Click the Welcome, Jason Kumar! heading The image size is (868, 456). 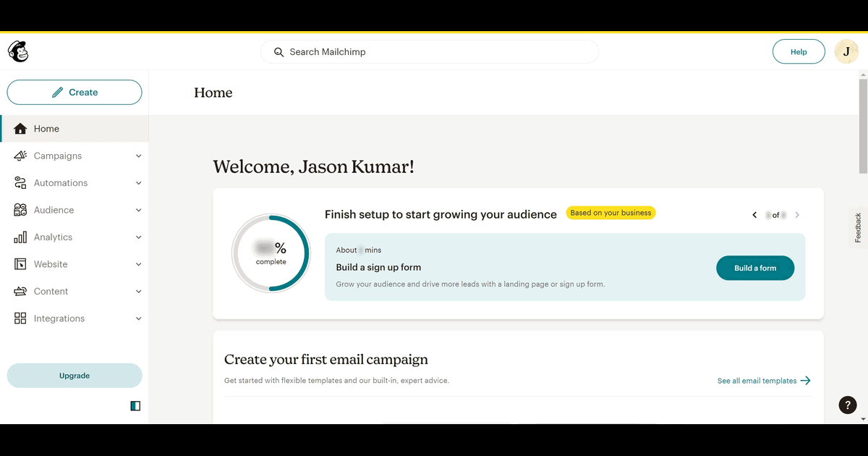point(313,167)
